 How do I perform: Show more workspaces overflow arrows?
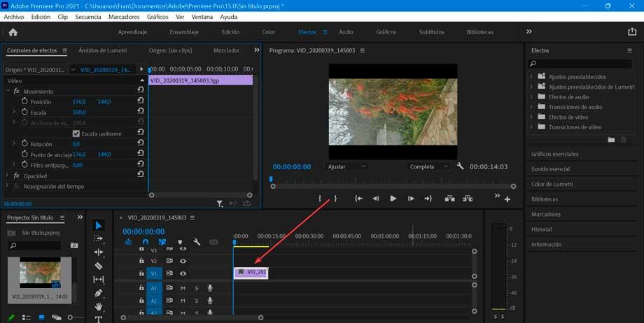529,31
